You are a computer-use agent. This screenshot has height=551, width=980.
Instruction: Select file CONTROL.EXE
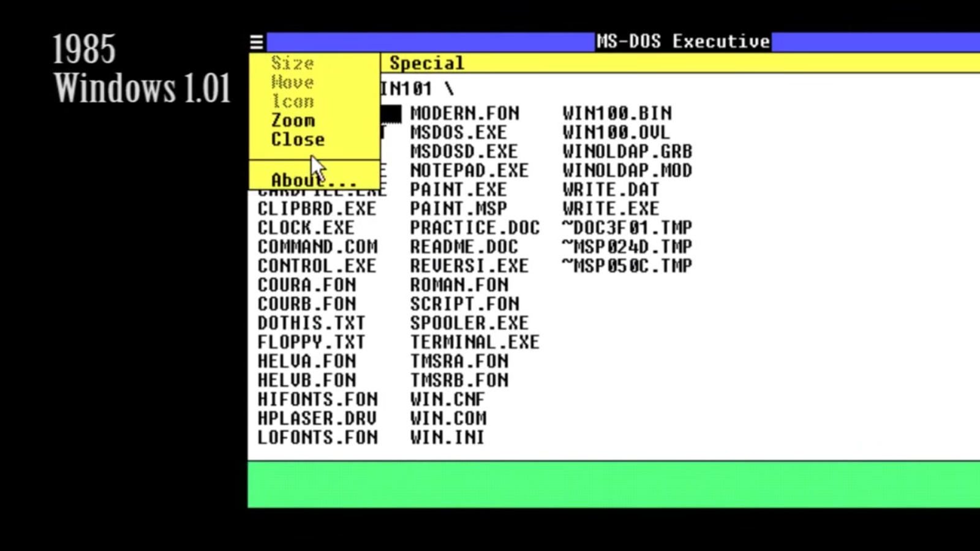(317, 266)
